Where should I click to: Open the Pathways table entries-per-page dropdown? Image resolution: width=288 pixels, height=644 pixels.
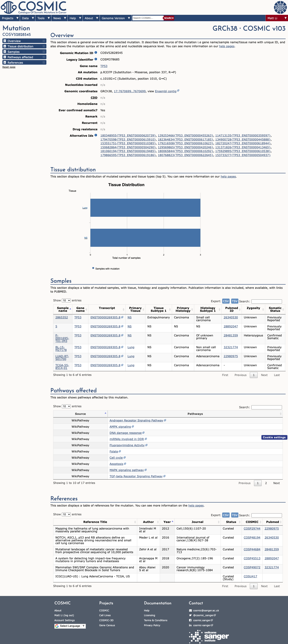click(x=66, y=406)
